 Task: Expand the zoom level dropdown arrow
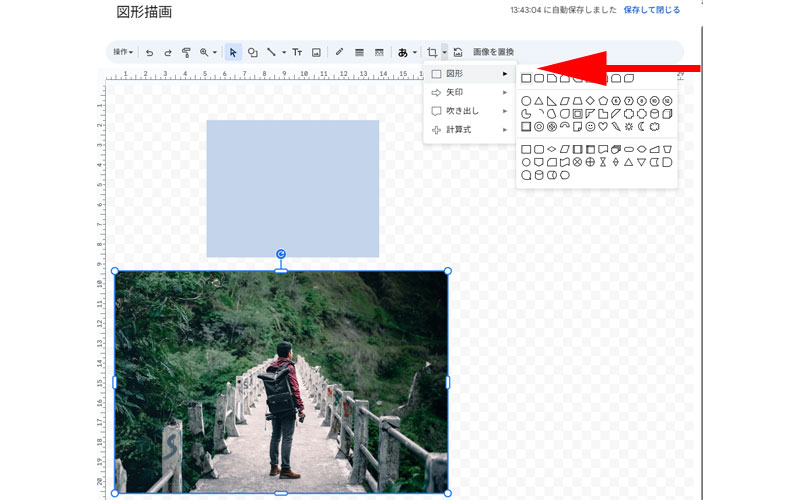pos(215,53)
